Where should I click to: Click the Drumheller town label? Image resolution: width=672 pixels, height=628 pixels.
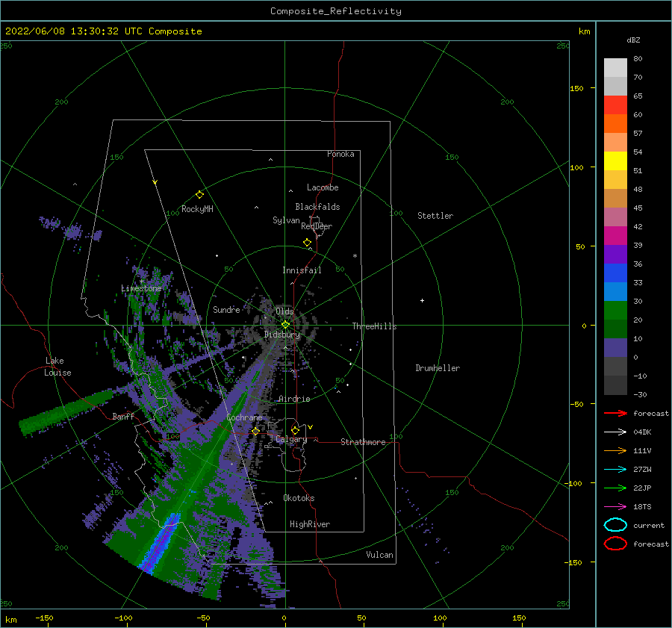coord(438,368)
